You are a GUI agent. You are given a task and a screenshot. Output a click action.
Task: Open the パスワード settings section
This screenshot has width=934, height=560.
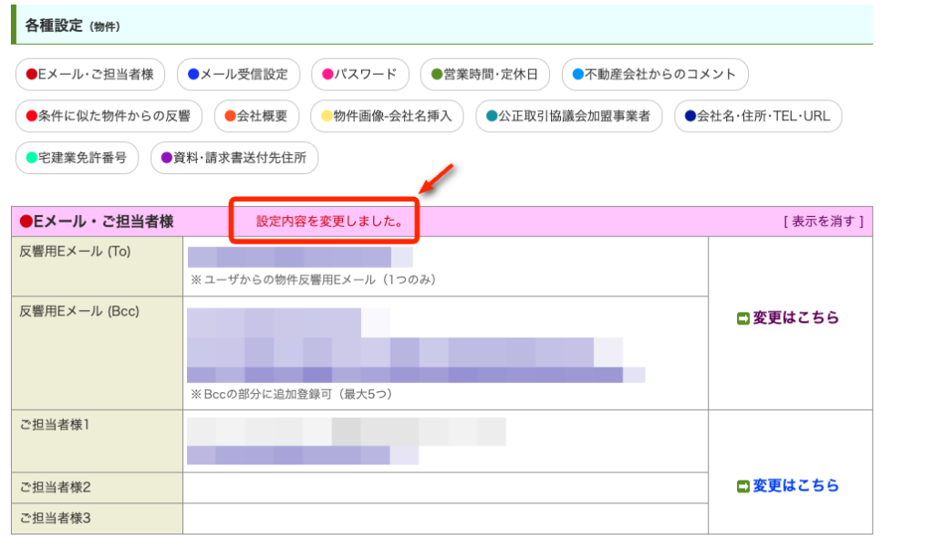pyautogui.click(x=359, y=75)
